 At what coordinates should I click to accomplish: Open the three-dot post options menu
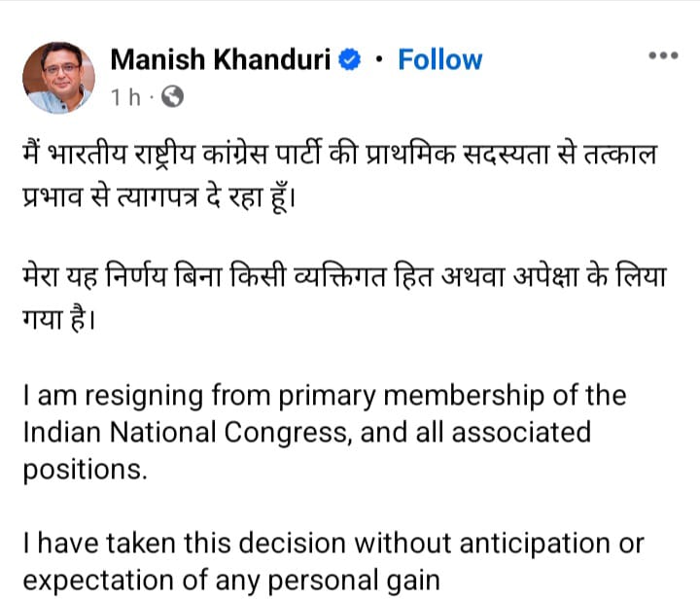click(x=662, y=55)
